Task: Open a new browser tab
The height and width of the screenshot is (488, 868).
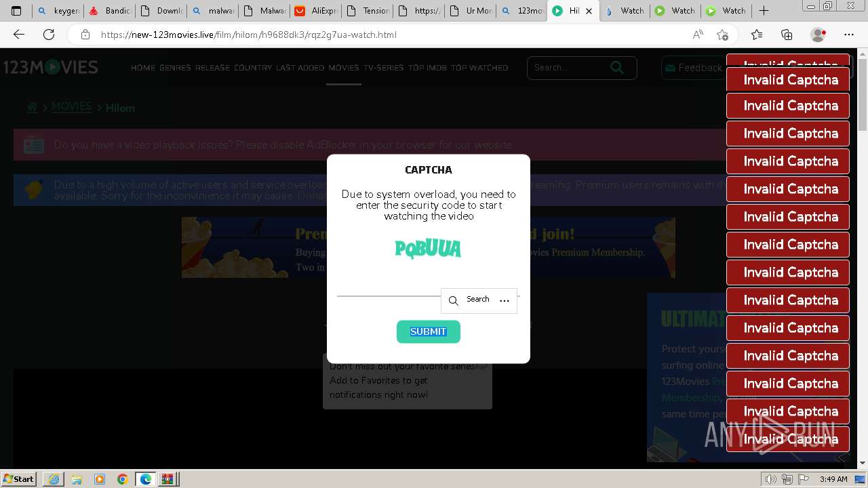Action: pyautogui.click(x=764, y=11)
